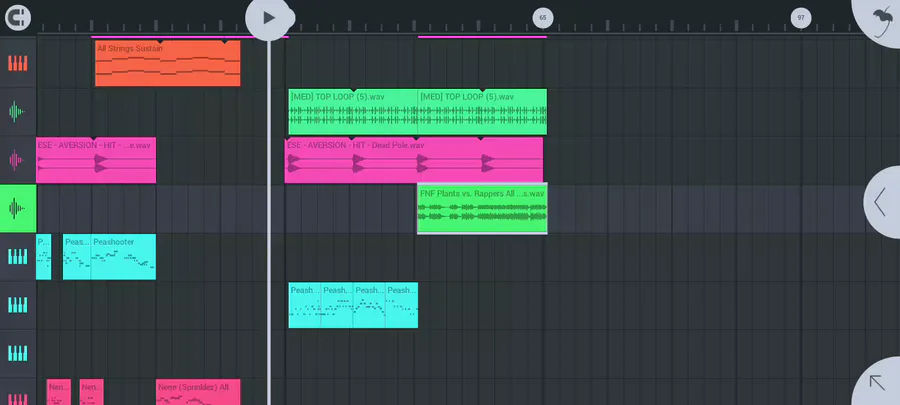Click the magenta loop bar ending at marker 65

(482, 37)
